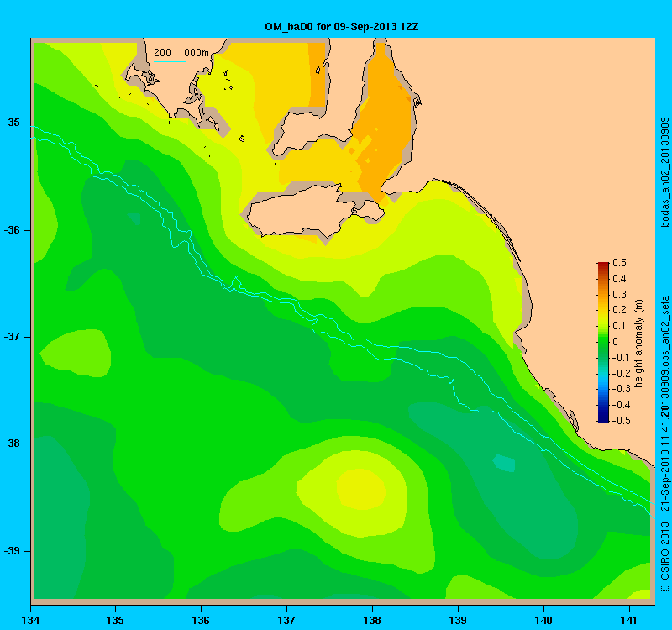The width and height of the screenshot is (672, 630).
Task: Click the -0.3 value on the colorbar
Action: click(x=620, y=389)
